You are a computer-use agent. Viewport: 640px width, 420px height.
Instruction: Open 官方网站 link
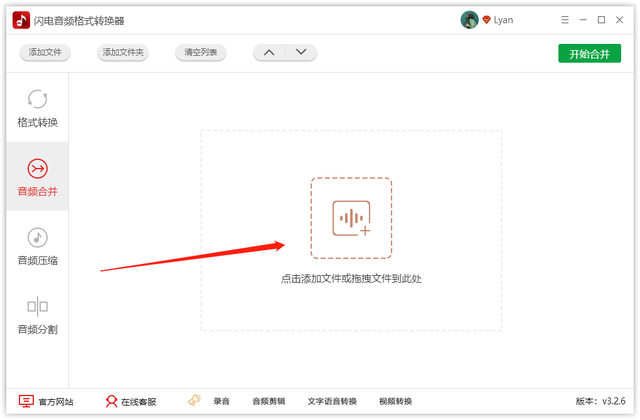point(46,402)
